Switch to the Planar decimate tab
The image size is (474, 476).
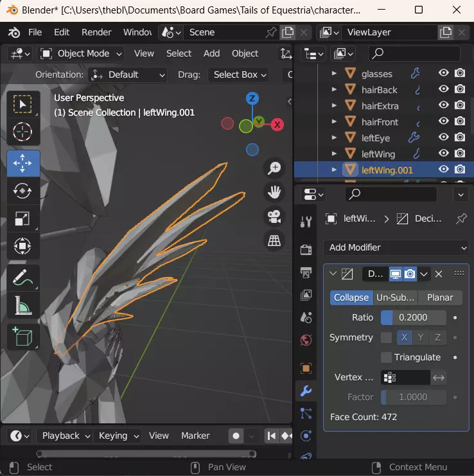440,297
